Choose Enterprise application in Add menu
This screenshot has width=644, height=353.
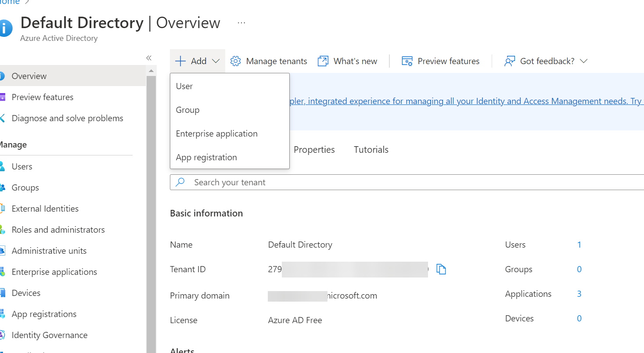230,133
